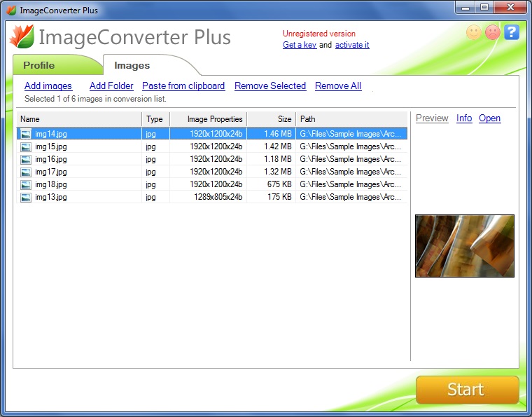The image size is (532, 417).
Task: Sort list by the Size column header
Action: [x=272, y=119]
